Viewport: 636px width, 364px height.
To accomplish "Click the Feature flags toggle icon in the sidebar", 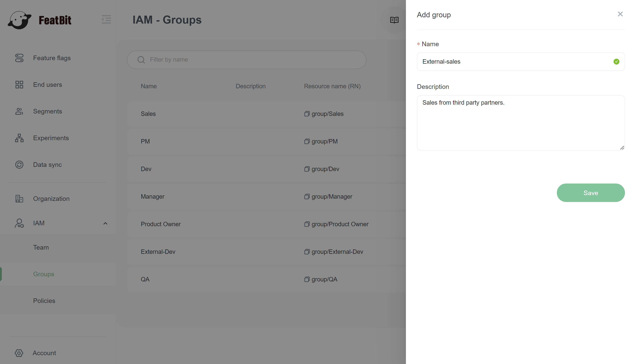I will tap(19, 58).
